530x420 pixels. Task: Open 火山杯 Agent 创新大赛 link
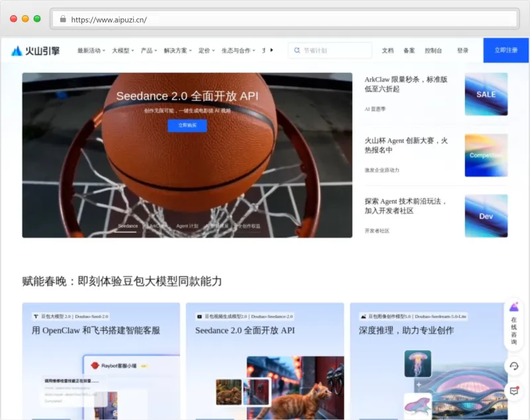point(406,145)
